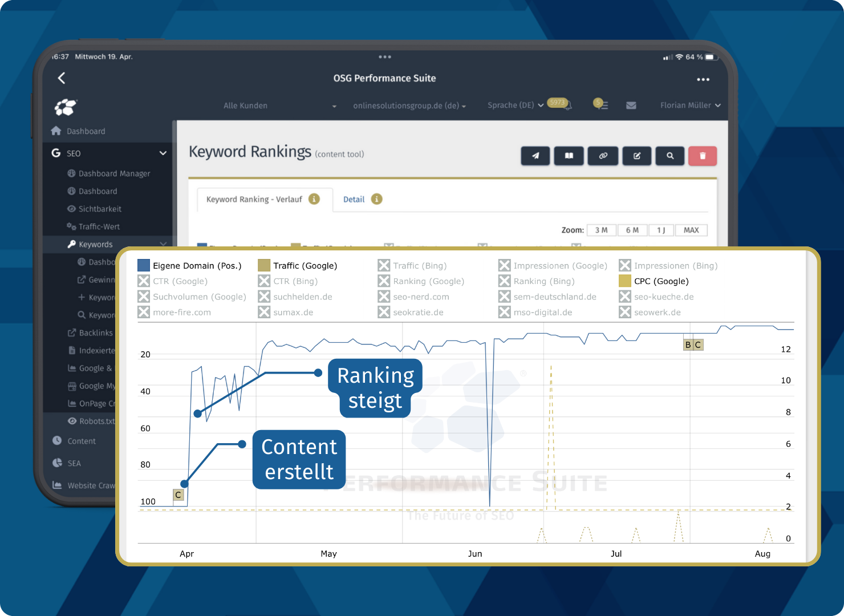Click the C marker in July on chart
This screenshot has height=616, width=844.
click(698, 345)
